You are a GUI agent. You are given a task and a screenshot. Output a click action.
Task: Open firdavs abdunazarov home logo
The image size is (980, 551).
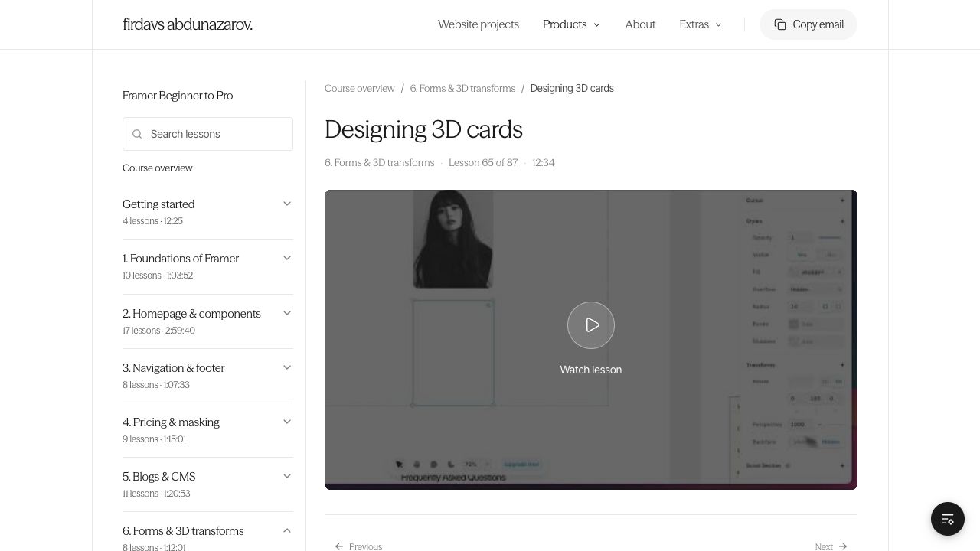tap(188, 24)
